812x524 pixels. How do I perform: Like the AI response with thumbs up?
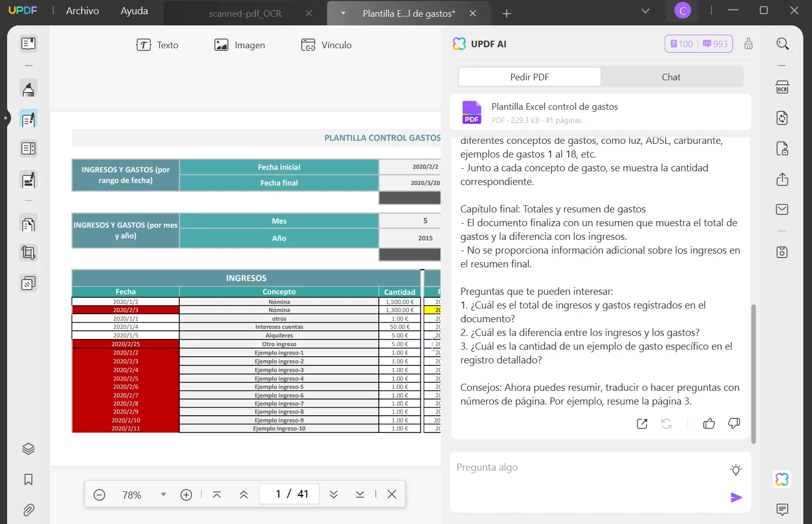tap(709, 423)
